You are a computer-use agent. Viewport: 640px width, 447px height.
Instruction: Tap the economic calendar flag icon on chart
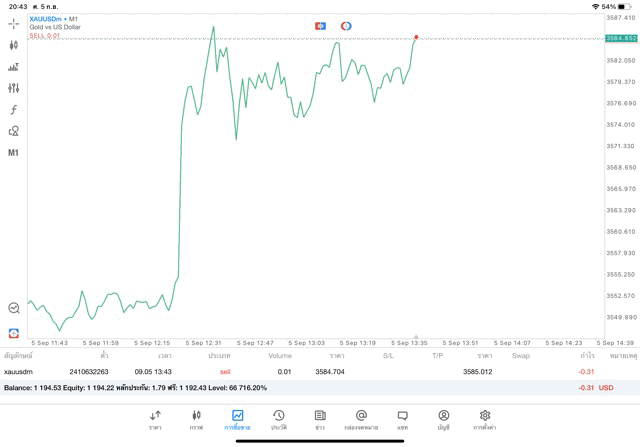[x=320, y=24]
